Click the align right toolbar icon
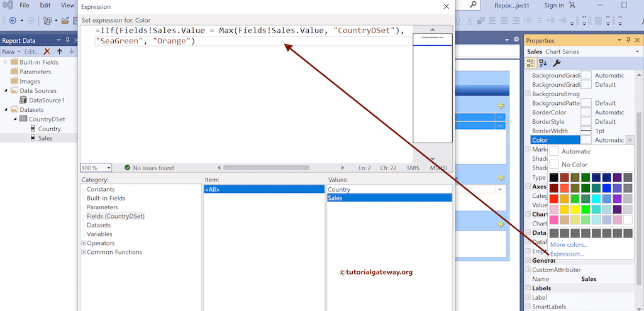Viewport: 644px width, 311px height. [x=516, y=20]
